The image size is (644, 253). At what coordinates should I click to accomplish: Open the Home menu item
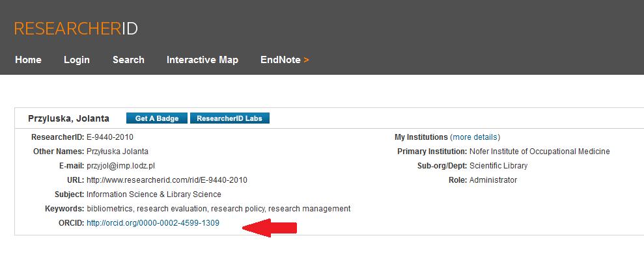pos(29,60)
